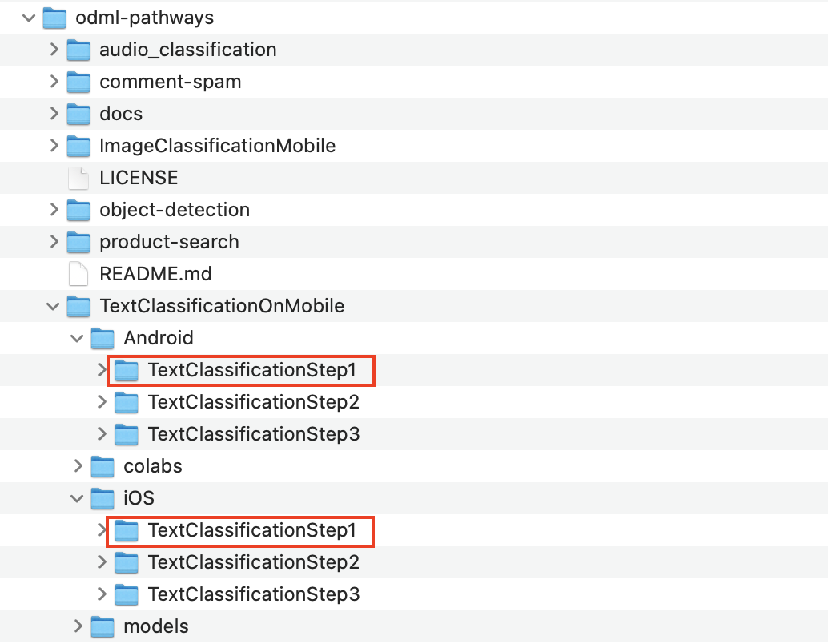Click the models folder icon
Screen dimensions: 828x644
point(102,626)
